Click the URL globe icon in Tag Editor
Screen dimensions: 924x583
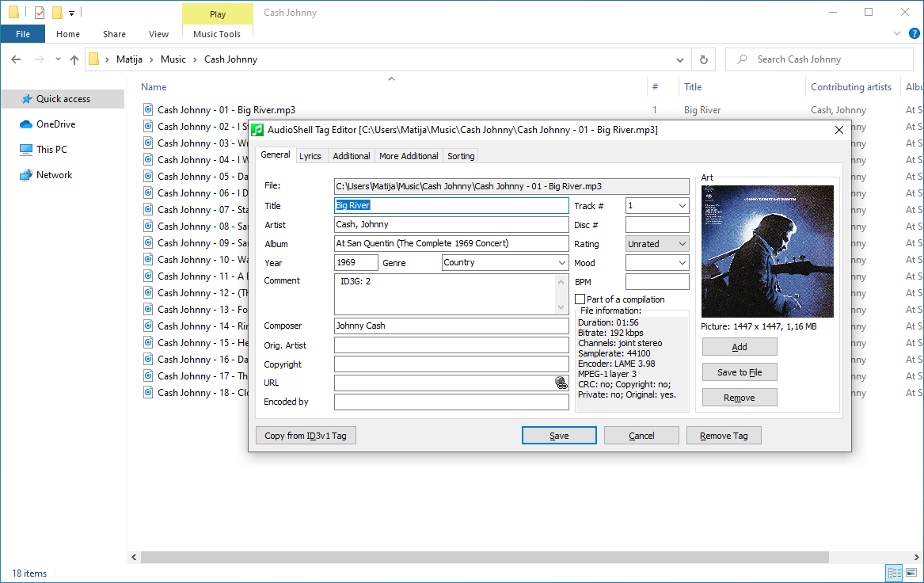click(561, 383)
